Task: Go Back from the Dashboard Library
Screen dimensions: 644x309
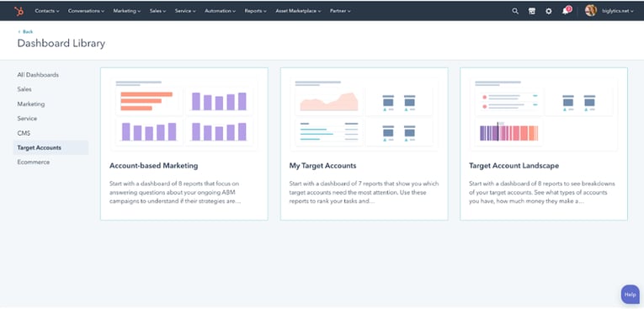Action: point(25,32)
